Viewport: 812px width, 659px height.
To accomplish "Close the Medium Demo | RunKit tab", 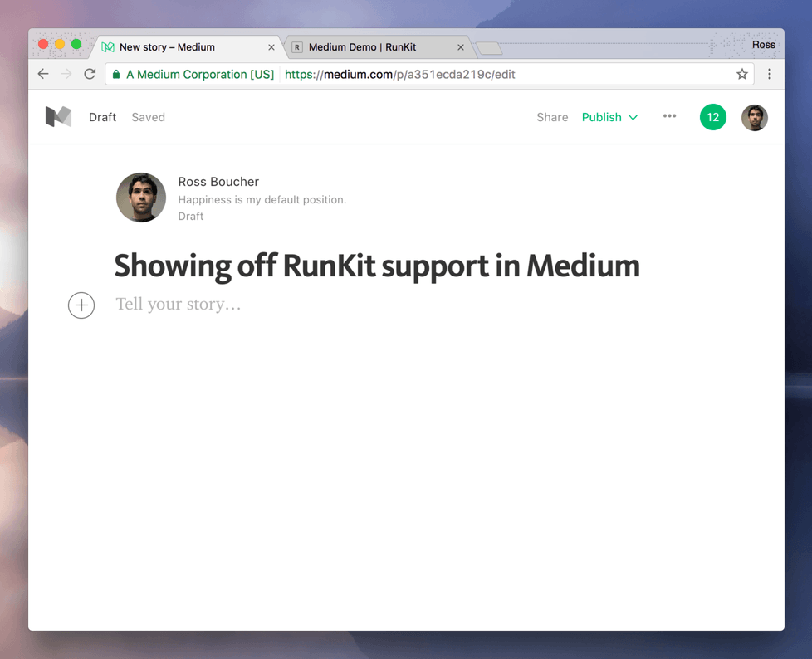I will pyautogui.click(x=460, y=47).
